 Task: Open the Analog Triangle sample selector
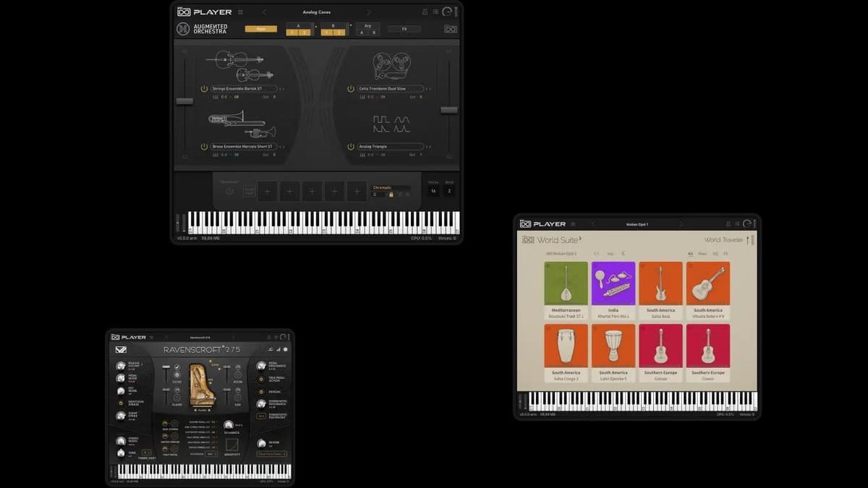[x=390, y=147]
